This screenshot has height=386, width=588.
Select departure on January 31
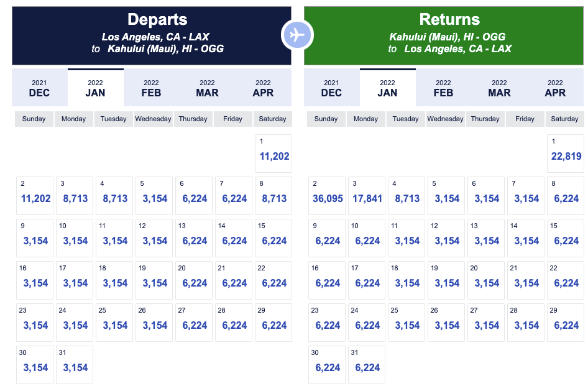pyautogui.click(x=74, y=364)
